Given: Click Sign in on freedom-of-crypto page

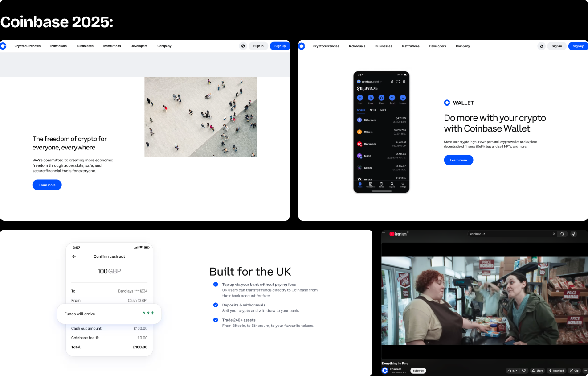Looking at the screenshot, I should tap(258, 46).
